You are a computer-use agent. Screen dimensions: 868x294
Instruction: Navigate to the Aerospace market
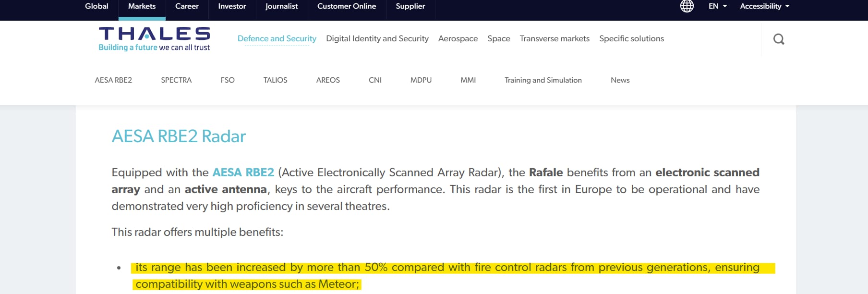(x=458, y=38)
